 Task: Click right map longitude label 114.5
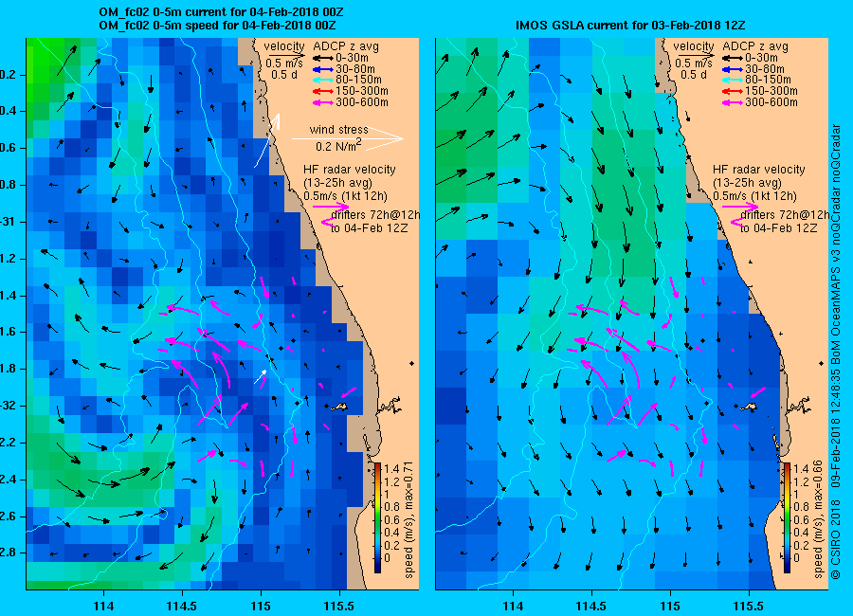591,606
